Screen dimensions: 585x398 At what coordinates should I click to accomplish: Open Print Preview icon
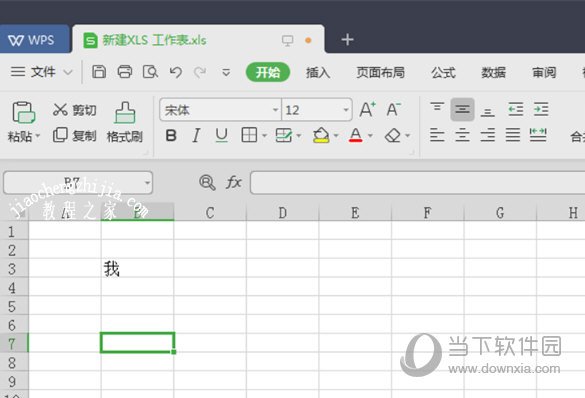(x=150, y=72)
